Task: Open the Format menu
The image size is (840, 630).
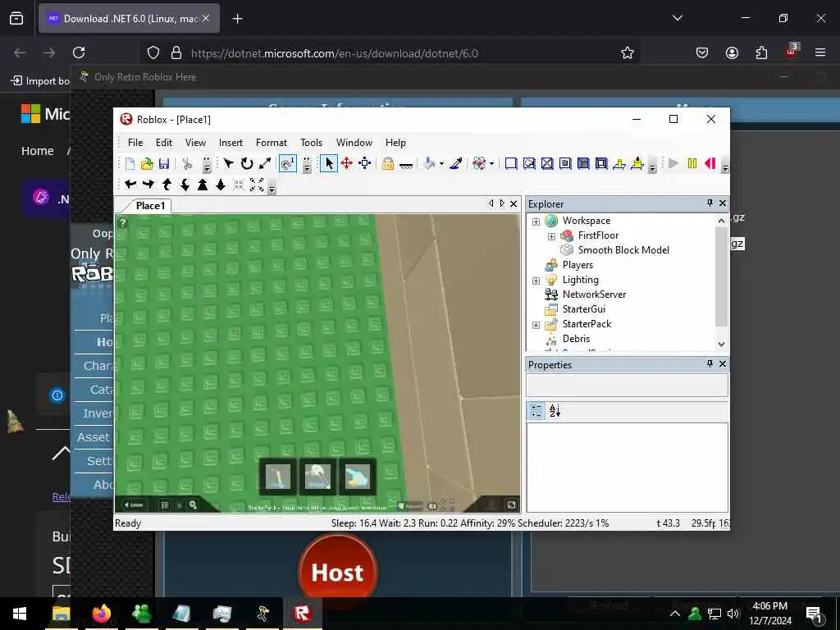Action: point(272,143)
